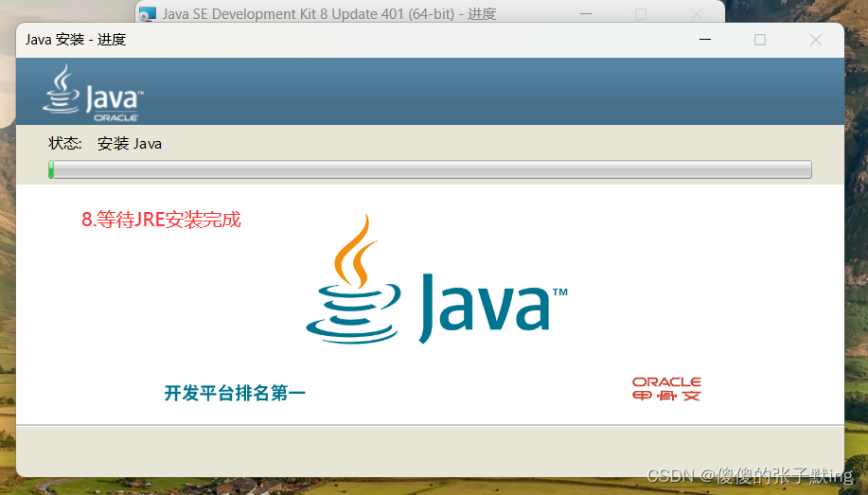
Task: Click the 'Java 安装 - 进度' window title
Action: tap(76, 40)
